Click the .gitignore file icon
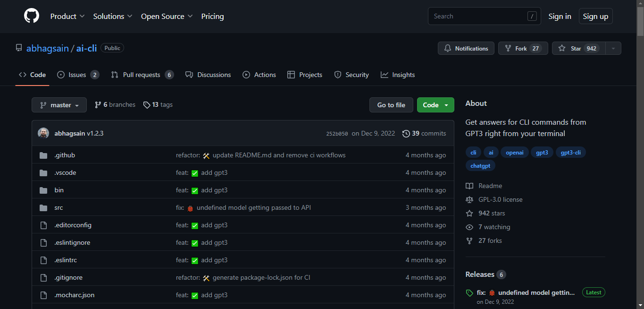 (44, 278)
